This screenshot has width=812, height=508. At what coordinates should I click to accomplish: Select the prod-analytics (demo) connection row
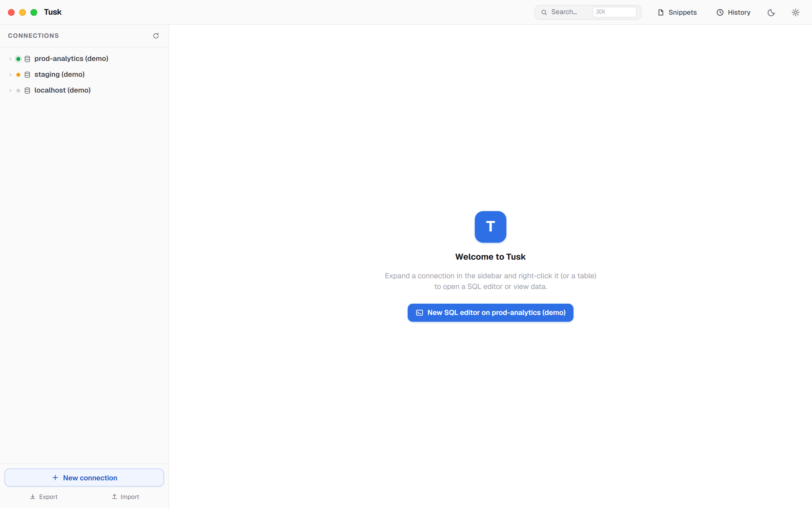click(84, 59)
